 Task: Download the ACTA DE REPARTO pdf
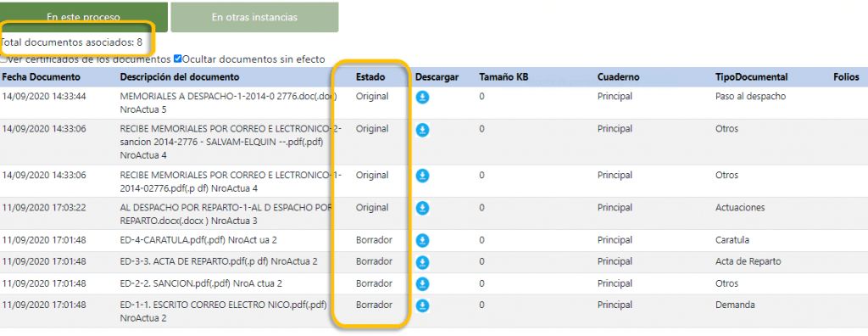(422, 262)
